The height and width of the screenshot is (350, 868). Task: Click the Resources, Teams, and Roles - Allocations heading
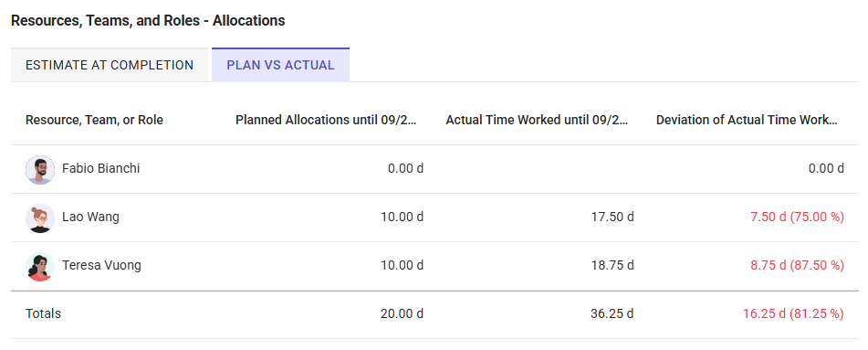[149, 21]
